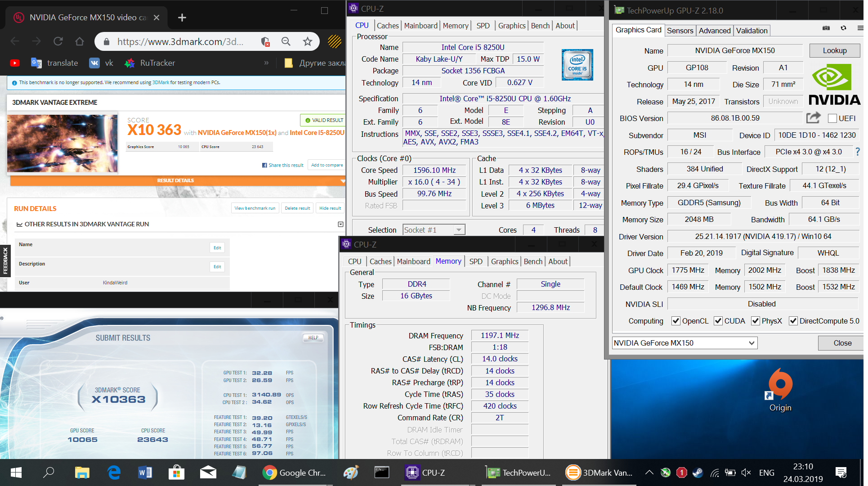Screen dimensions: 868x486
Task: Open the Origin desktop shortcut
Action: tap(780, 390)
